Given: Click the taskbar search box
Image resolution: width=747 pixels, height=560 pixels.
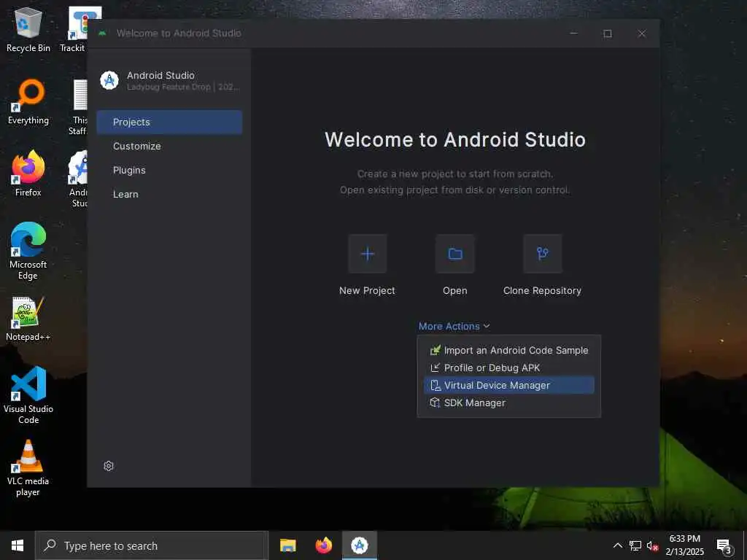Looking at the screenshot, I should [x=152, y=545].
